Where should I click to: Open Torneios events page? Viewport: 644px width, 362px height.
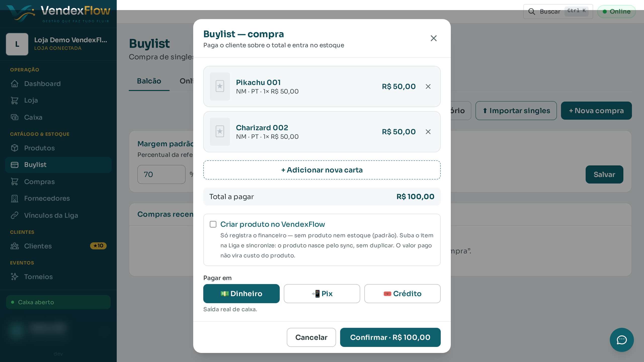coord(58,277)
